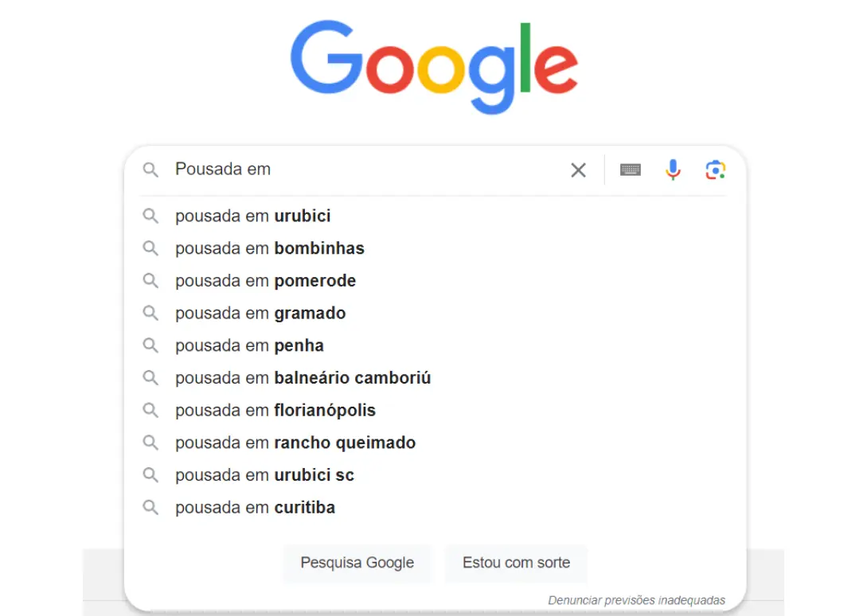
Task: Open Google Lens image search
Action: [715, 170]
